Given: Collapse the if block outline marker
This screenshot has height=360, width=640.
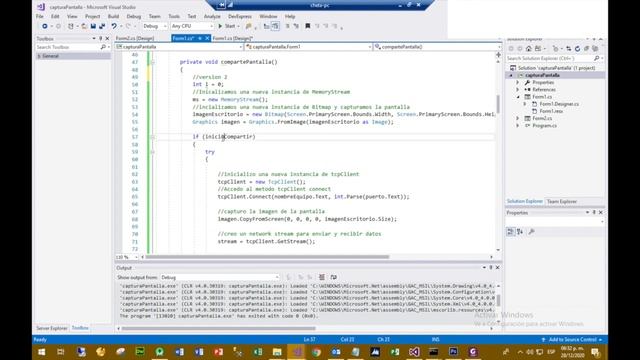Looking at the screenshot, I should coord(153,137).
